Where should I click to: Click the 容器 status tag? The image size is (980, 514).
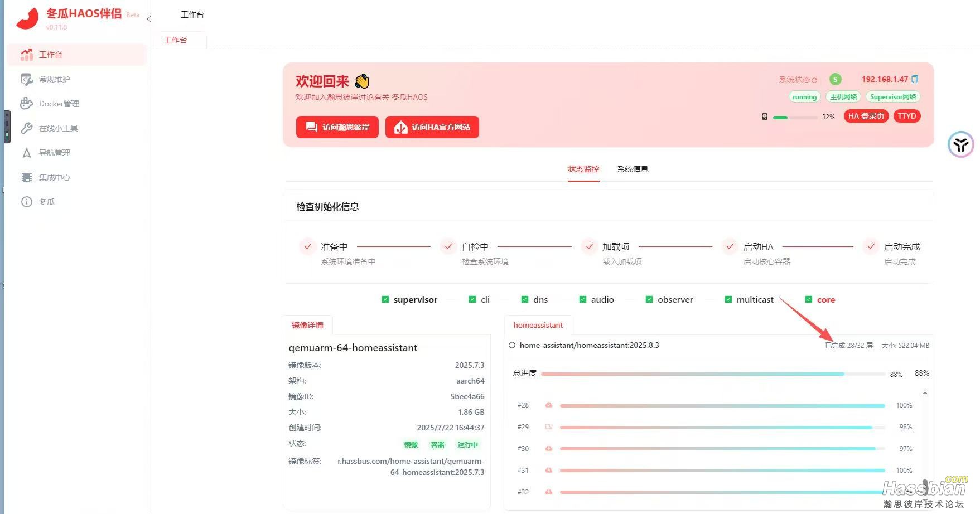click(438, 444)
